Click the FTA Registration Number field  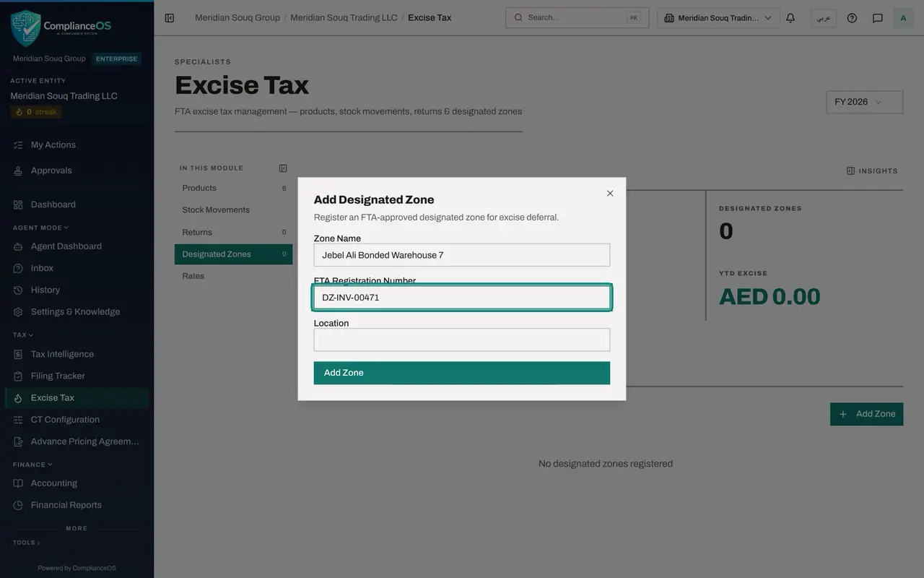462,298
